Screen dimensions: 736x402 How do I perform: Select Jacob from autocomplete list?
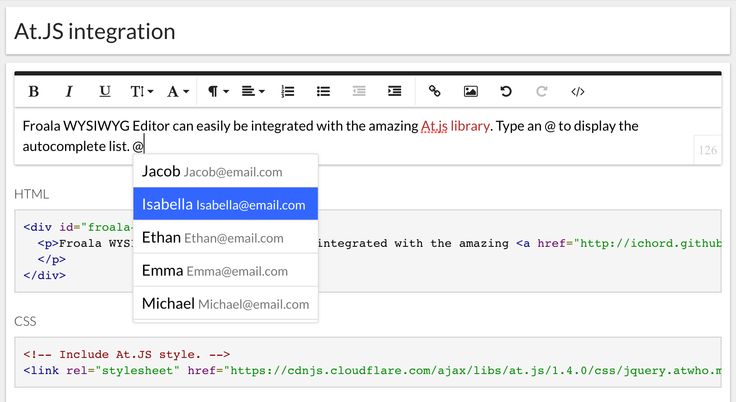225,171
